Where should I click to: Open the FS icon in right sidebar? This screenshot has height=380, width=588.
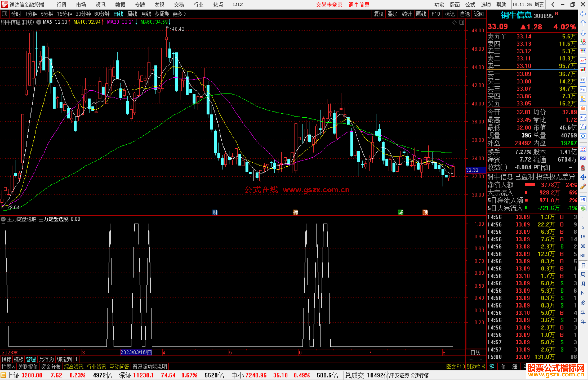point(583,199)
